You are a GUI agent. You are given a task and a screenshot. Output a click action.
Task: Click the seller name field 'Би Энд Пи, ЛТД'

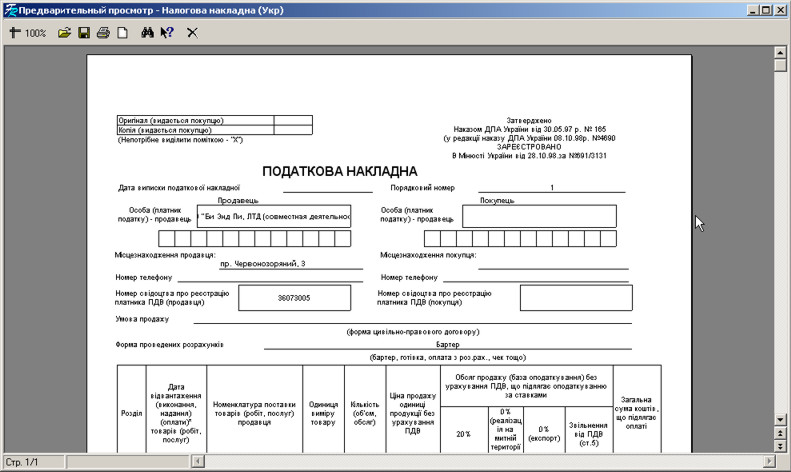coord(275,216)
